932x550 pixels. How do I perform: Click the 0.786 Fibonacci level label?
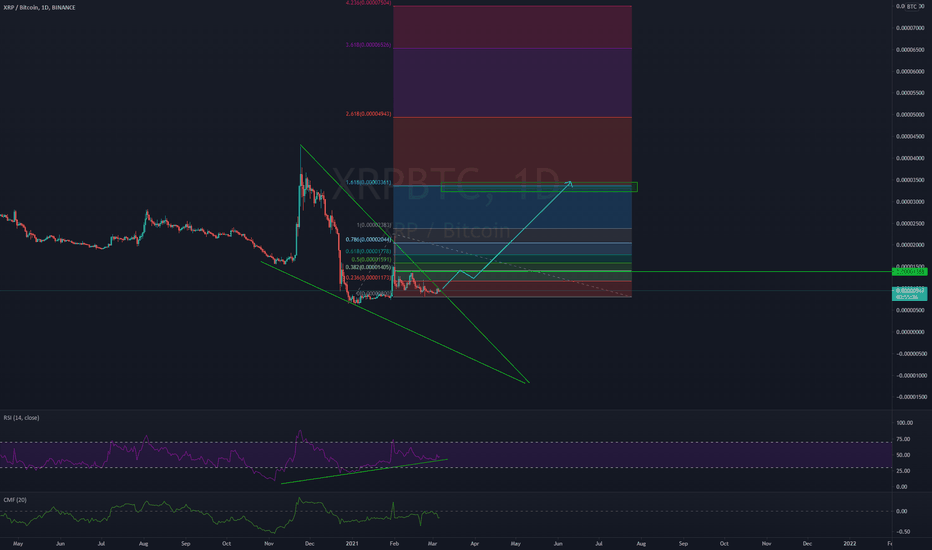pyautogui.click(x=369, y=240)
